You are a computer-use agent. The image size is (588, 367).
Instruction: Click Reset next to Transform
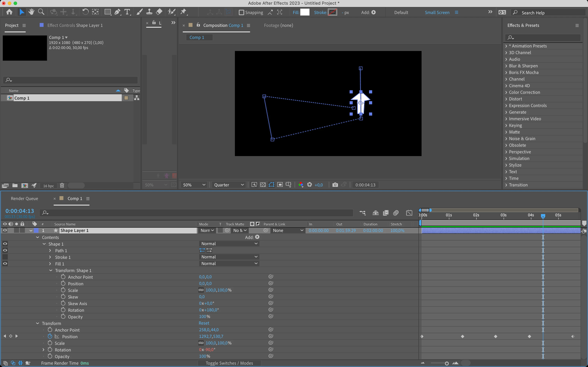[x=204, y=323]
